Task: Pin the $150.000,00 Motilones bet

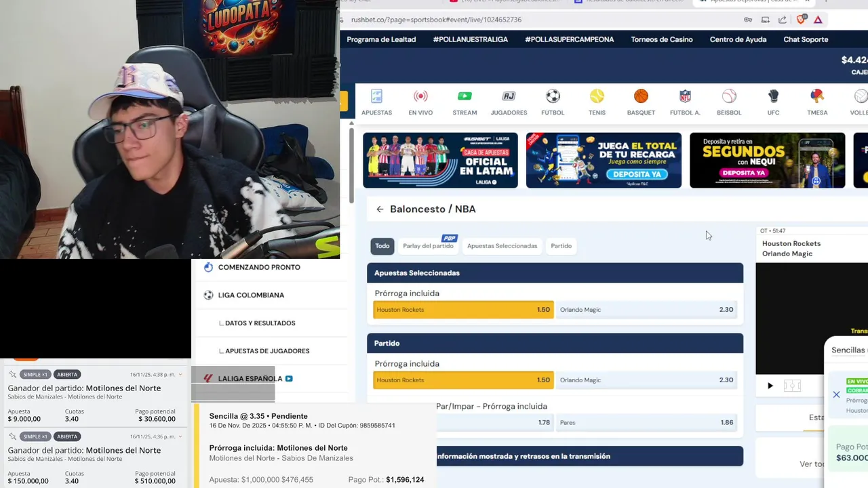Action: tap(12, 436)
